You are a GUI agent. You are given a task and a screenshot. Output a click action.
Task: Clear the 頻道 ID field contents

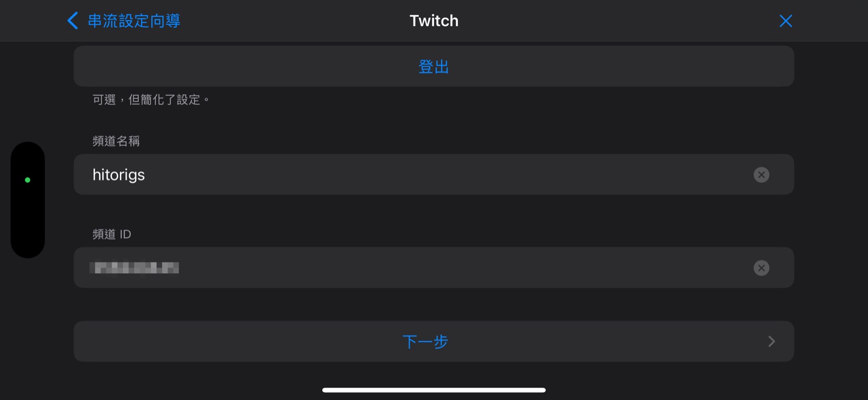coord(761,268)
